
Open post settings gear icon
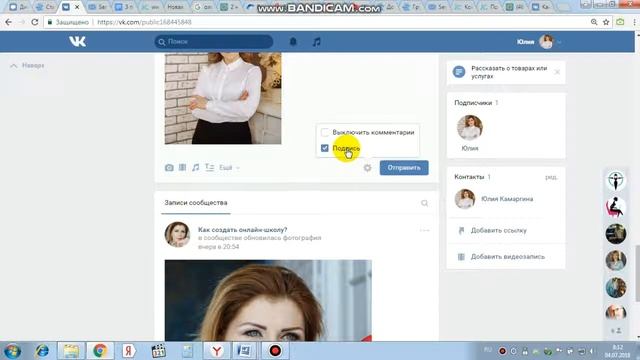367,168
